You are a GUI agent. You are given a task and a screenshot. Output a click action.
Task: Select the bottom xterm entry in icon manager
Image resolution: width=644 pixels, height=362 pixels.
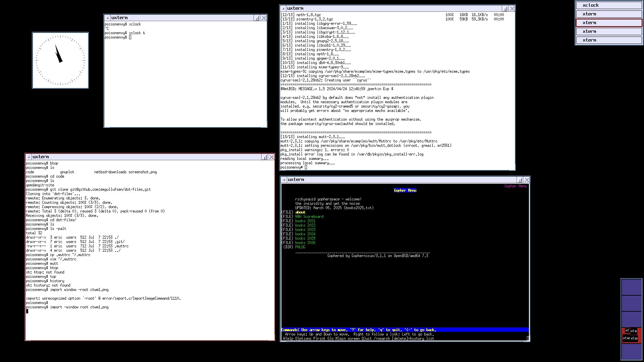click(x=609, y=40)
